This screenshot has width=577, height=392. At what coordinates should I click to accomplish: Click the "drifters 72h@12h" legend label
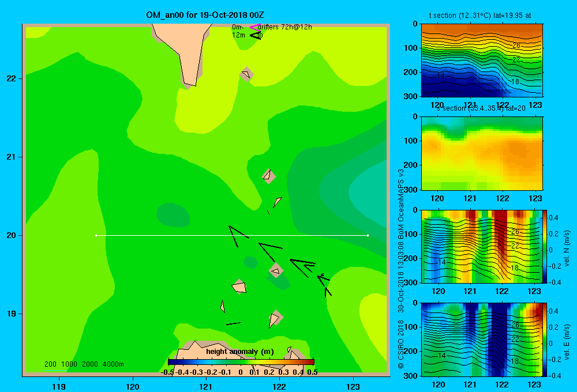[285, 27]
